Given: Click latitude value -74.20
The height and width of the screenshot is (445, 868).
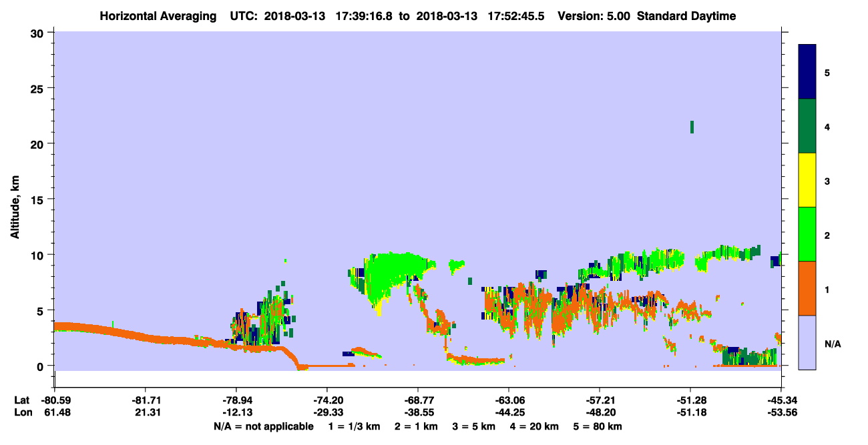Looking at the screenshot, I should (327, 400).
